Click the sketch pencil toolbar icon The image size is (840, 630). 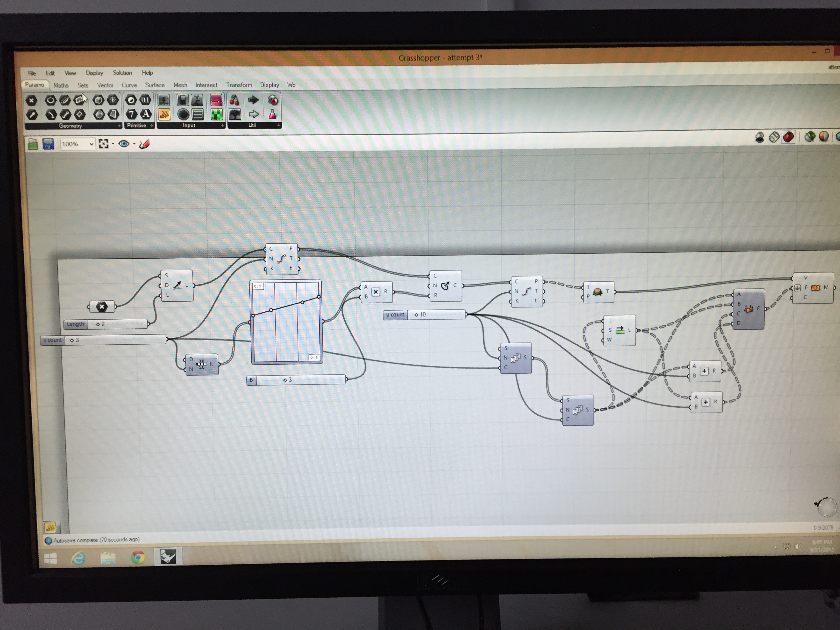click(x=144, y=144)
